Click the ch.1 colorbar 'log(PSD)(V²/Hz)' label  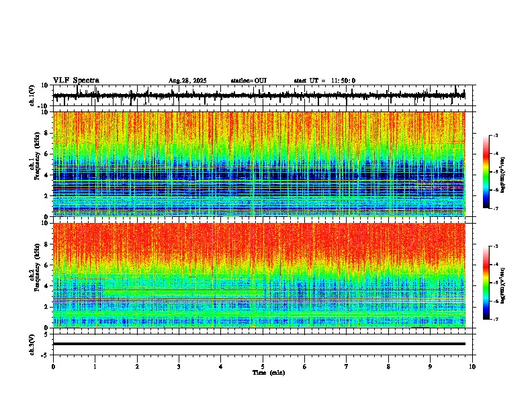[503, 175]
